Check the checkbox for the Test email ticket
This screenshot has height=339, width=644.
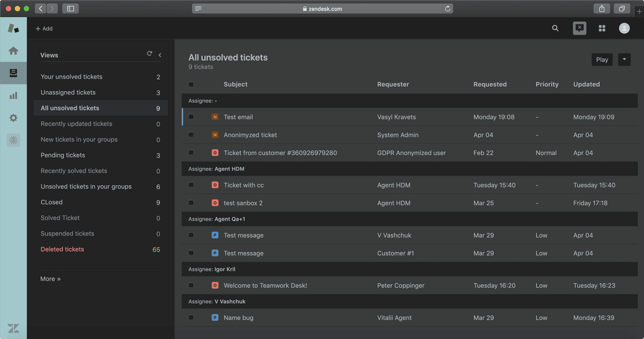tap(191, 117)
